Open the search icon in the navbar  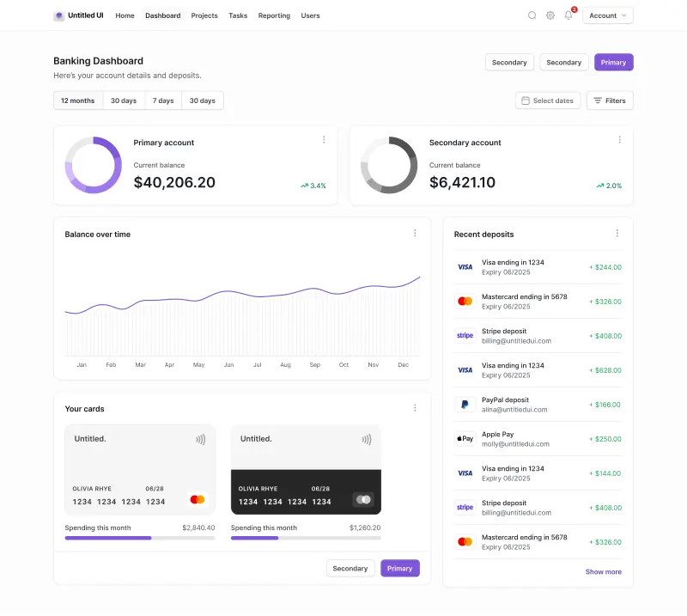pos(532,15)
